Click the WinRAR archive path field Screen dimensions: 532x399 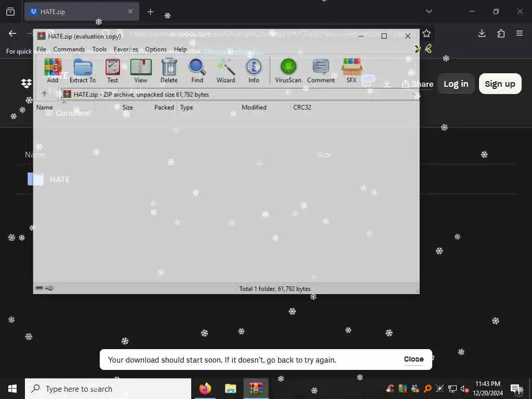(240, 95)
